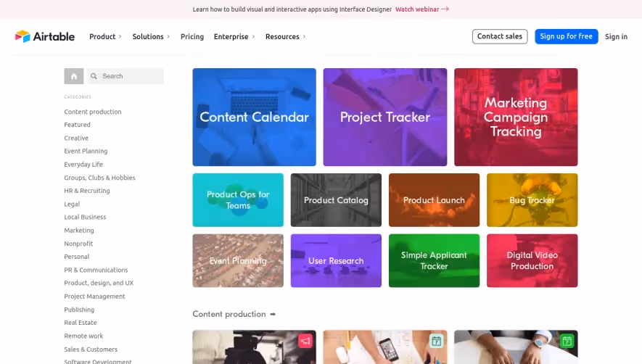This screenshot has width=642, height=364.
Task: Select the HR & Recruiting category
Action: pyautogui.click(x=87, y=191)
